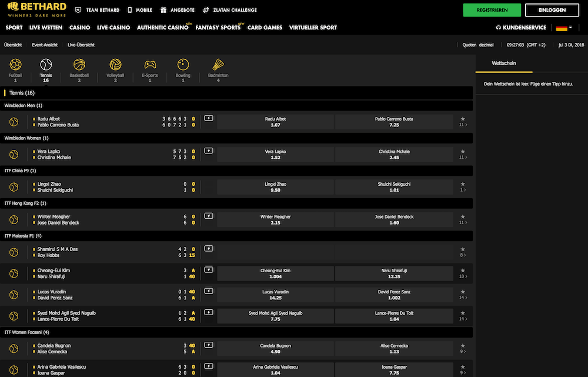Screen dimensions: 588x377
Task: Toggle favorite star for Winter Meagher match
Action: (x=463, y=216)
